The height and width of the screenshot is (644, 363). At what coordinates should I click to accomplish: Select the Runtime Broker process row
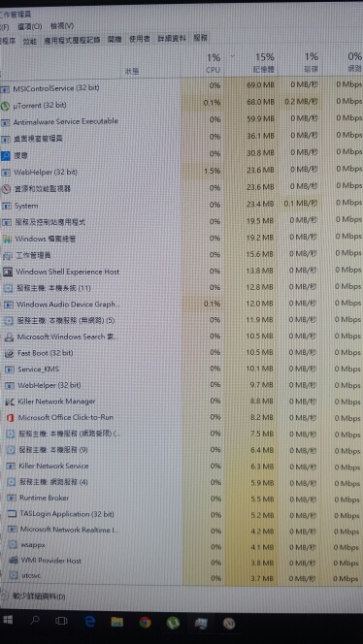click(x=181, y=499)
